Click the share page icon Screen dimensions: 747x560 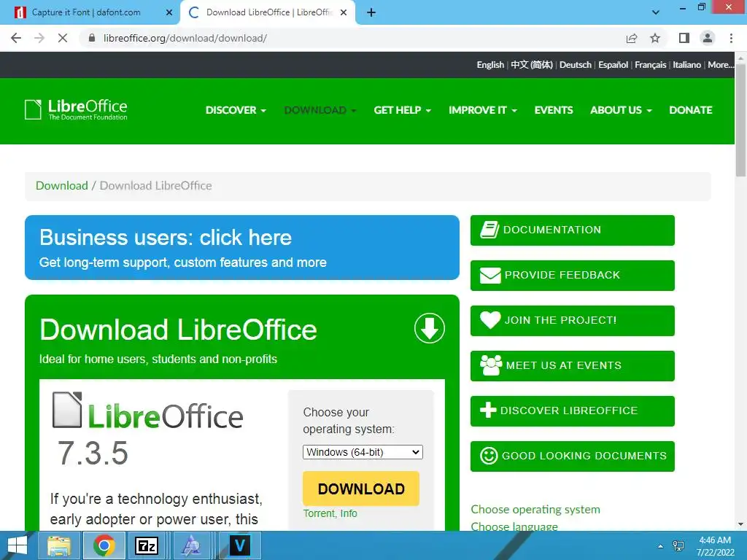tap(632, 38)
